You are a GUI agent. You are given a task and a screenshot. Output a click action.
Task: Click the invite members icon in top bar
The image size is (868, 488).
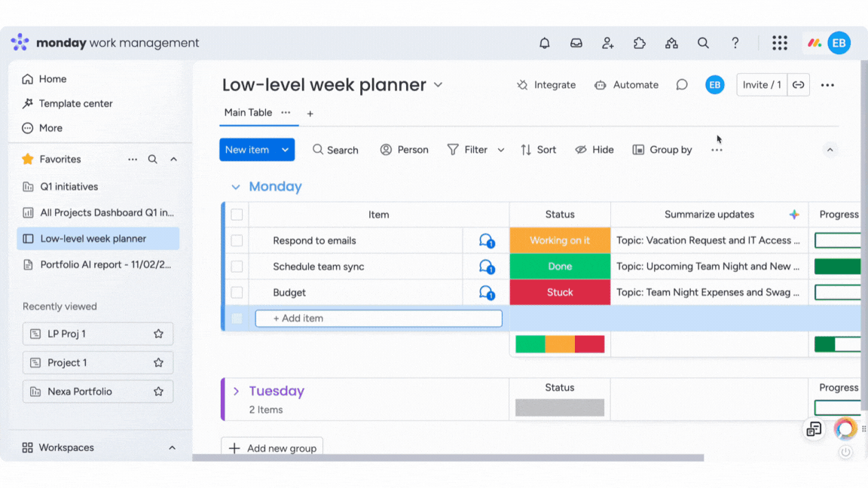coord(608,43)
